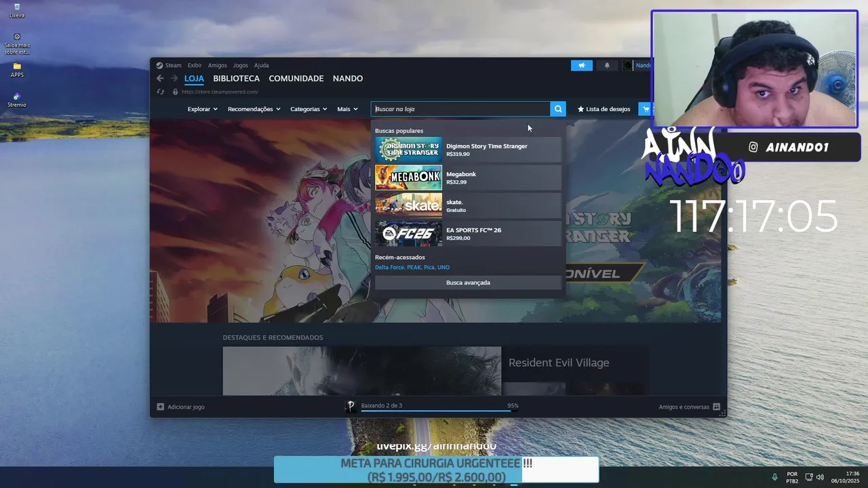Open the recently viewed UNO link
This screenshot has height=488, width=868.
pos(443,268)
